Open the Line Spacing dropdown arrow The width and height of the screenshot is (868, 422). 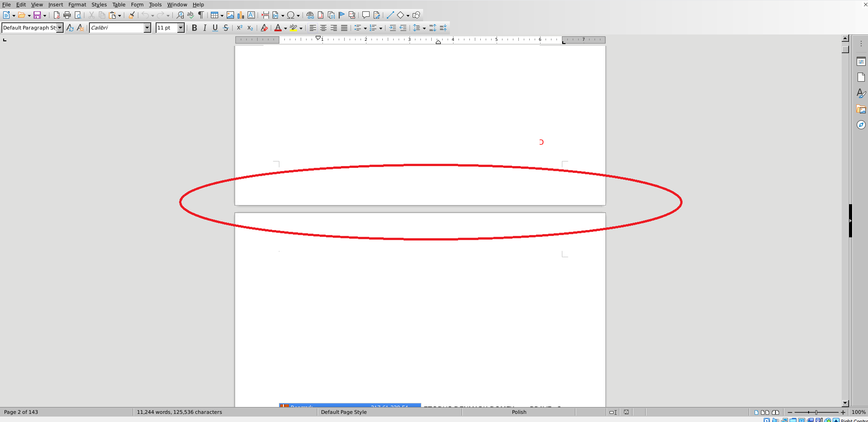(x=424, y=28)
